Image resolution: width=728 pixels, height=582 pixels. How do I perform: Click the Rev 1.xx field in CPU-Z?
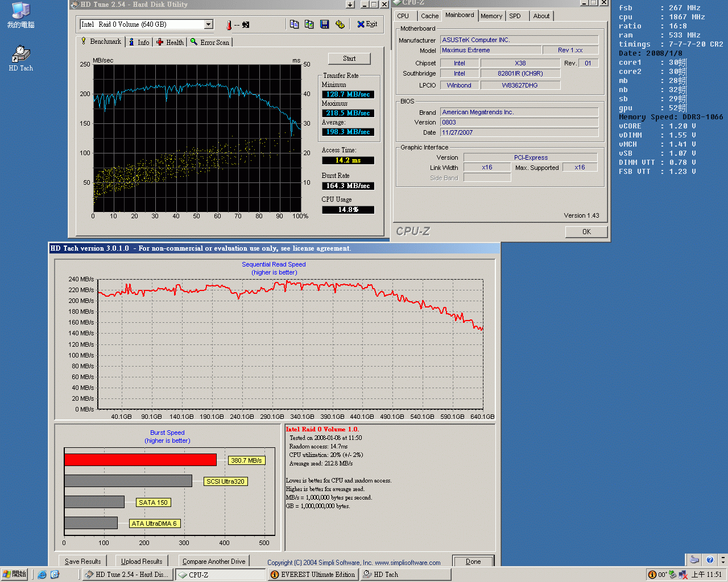click(x=570, y=50)
